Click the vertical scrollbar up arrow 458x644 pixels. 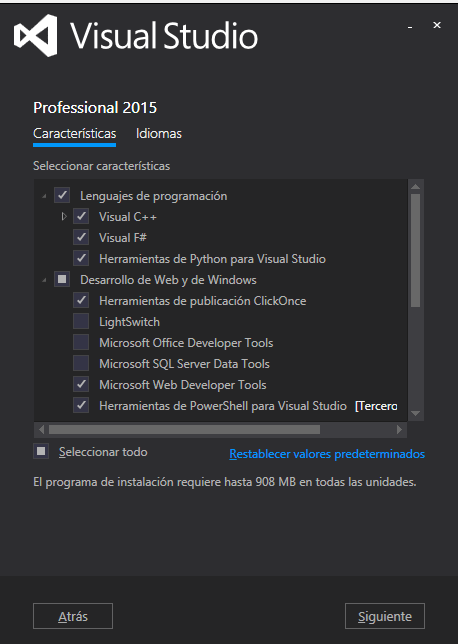(x=415, y=186)
